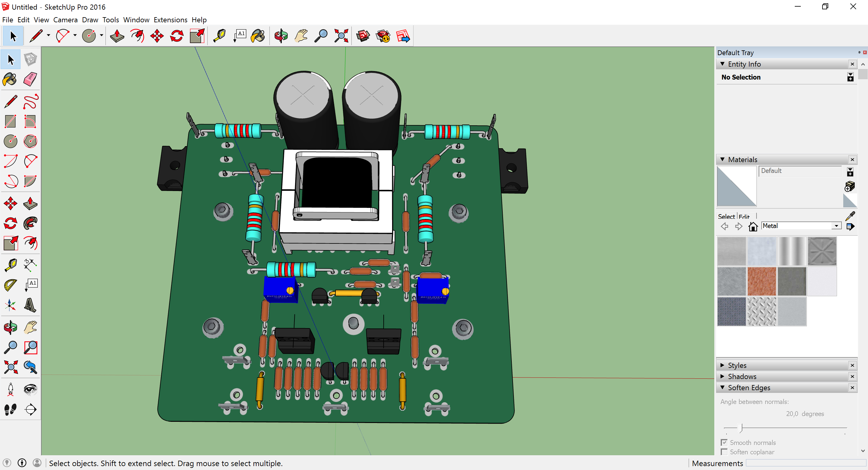Open 3D Warehouse from the toolbar
This screenshot has height=470, width=868.
tap(363, 36)
